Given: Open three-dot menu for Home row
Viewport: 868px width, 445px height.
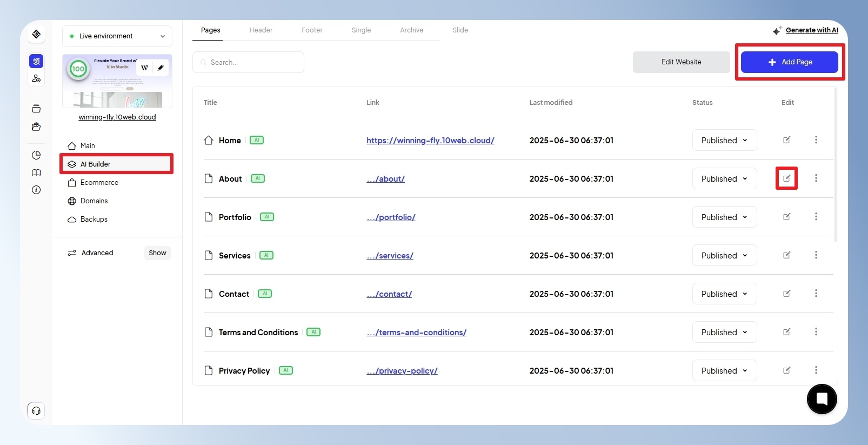Looking at the screenshot, I should [816, 140].
